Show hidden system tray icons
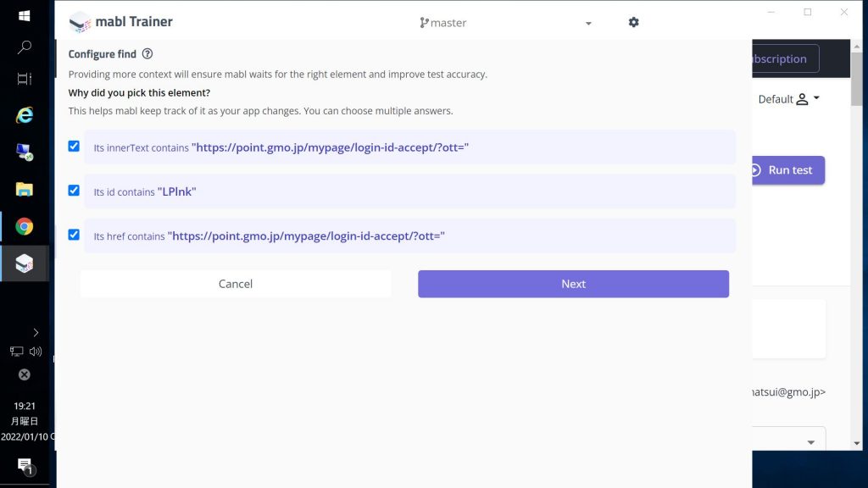 [36, 332]
